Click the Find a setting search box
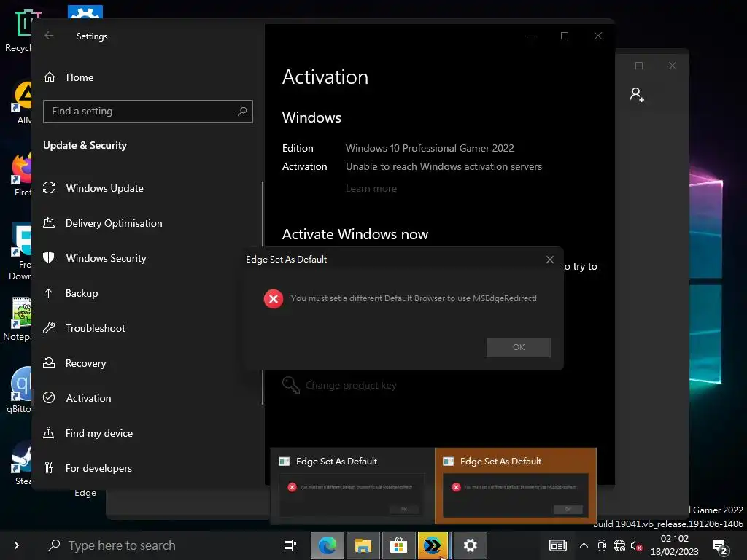This screenshot has height=560, width=747. click(x=147, y=112)
